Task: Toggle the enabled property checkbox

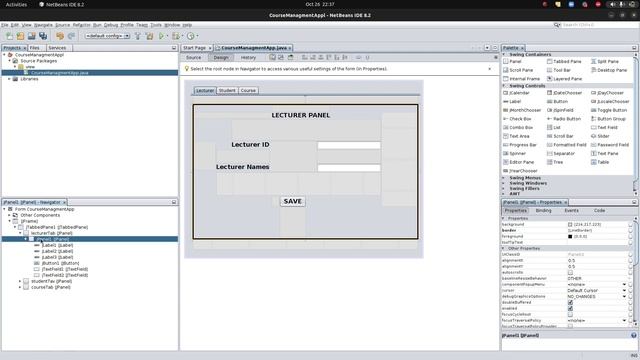Action: pyautogui.click(x=570, y=309)
